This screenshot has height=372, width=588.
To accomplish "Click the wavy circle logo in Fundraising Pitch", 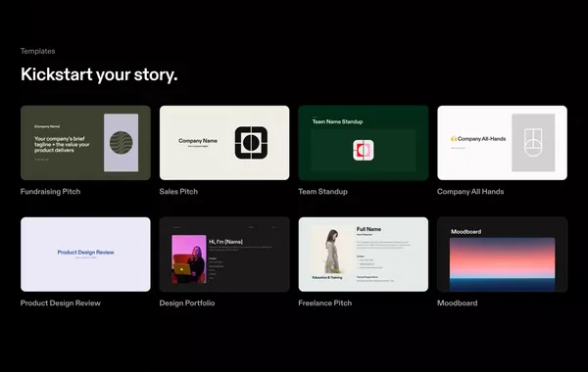I will [x=122, y=143].
